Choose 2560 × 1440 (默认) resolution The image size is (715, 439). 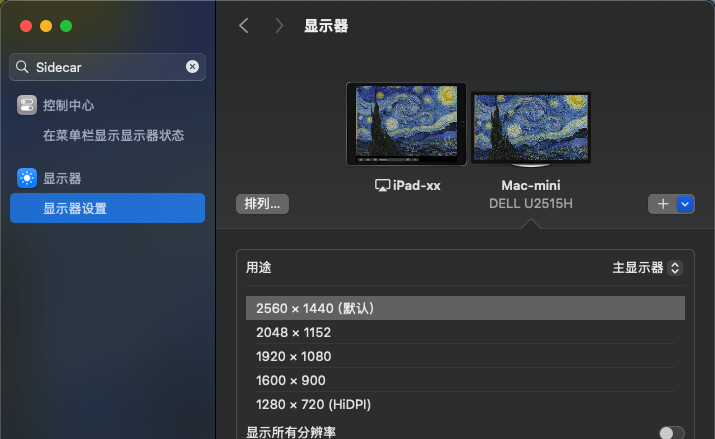(x=465, y=308)
